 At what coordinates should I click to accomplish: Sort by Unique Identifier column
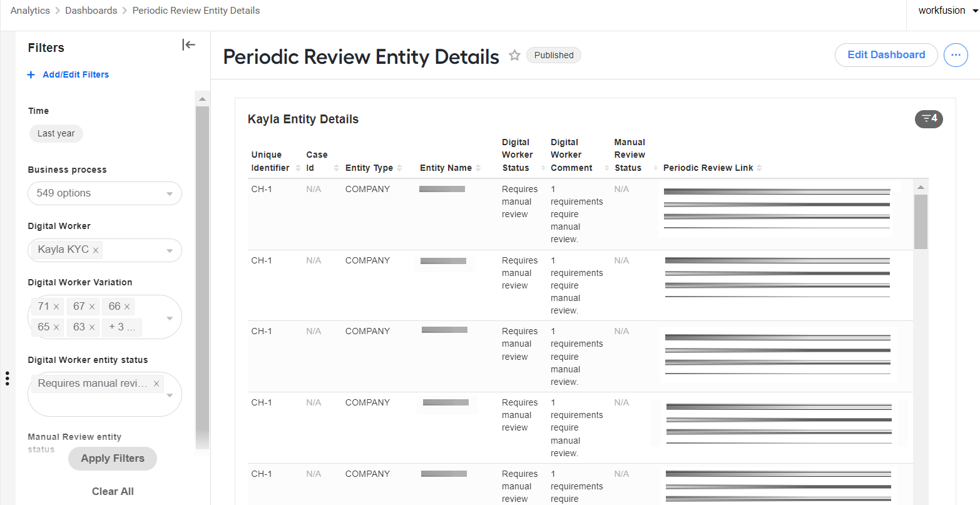(x=298, y=168)
